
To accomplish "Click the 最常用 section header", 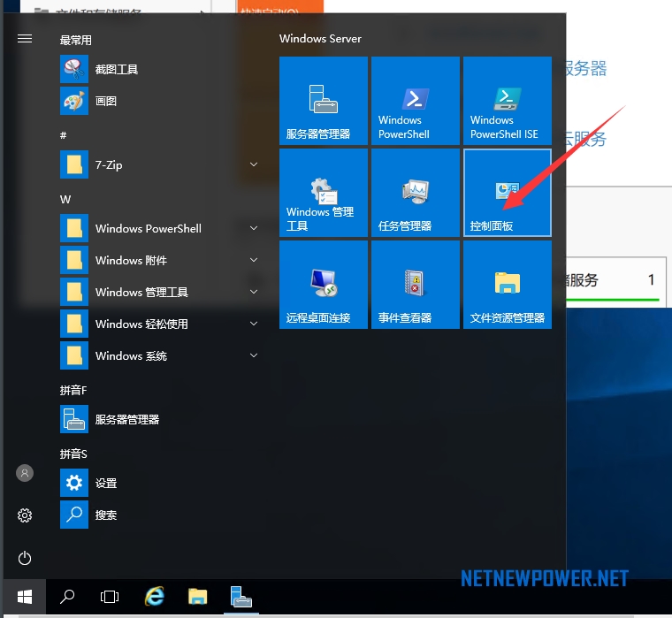I will click(76, 41).
